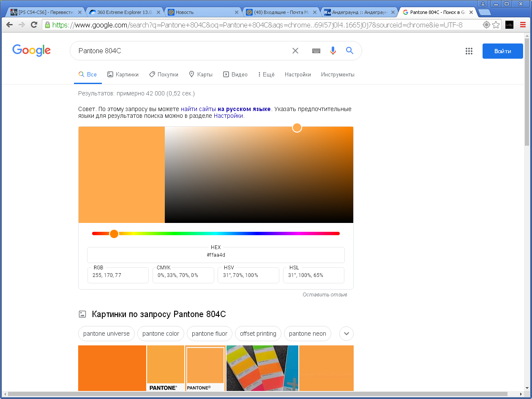Click the Войти button
This screenshot has height=399, width=532.
point(502,51)
